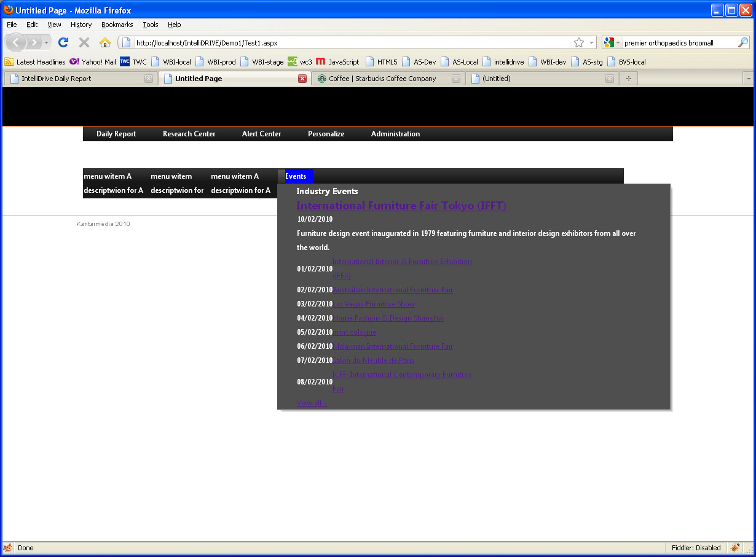
Task: Switch to the Starbucks Coffee Company tab
Action: click(x=388, y=79)
